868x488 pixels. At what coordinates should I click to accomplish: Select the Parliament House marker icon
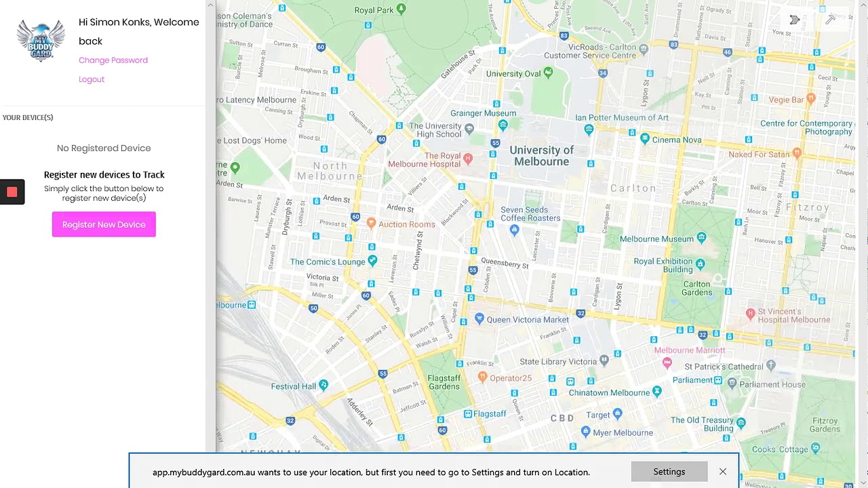pyautogui.click(x=732, y=384)
